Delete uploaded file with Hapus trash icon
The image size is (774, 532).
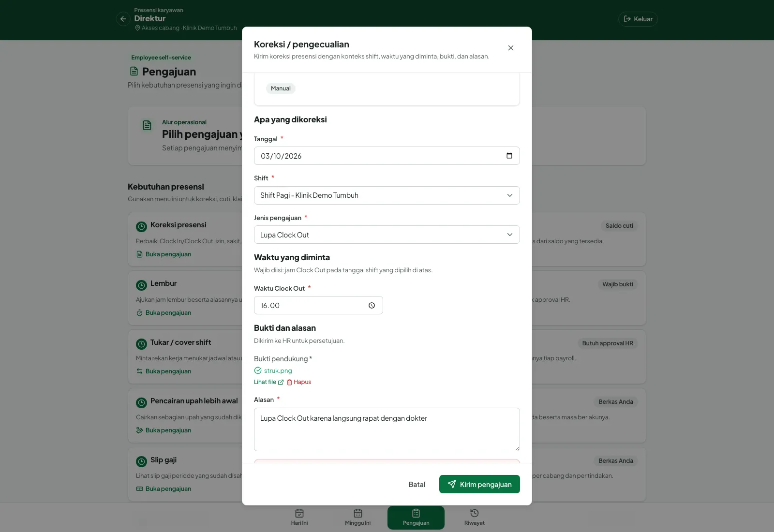point(299,382)
